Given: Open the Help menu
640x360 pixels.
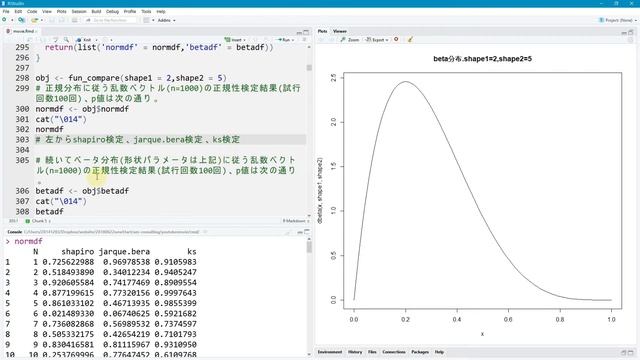Looking at the screenshot, I should [161, 11].
